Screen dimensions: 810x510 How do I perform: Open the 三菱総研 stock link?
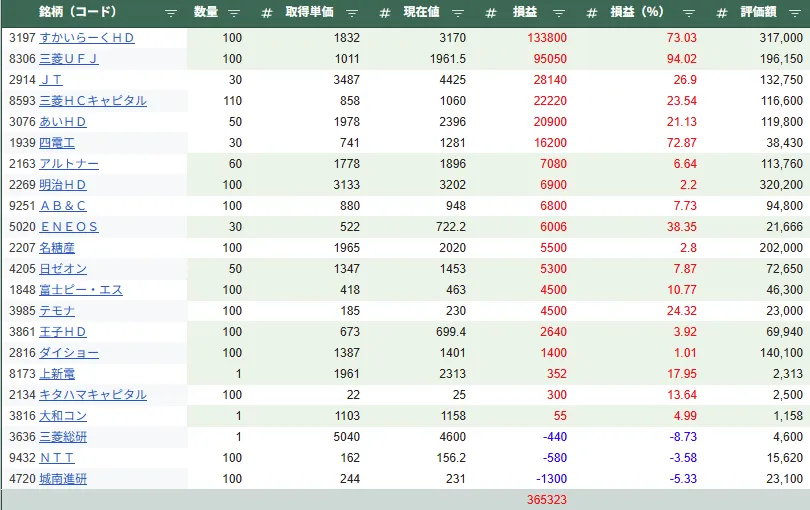tap(63, 437)
